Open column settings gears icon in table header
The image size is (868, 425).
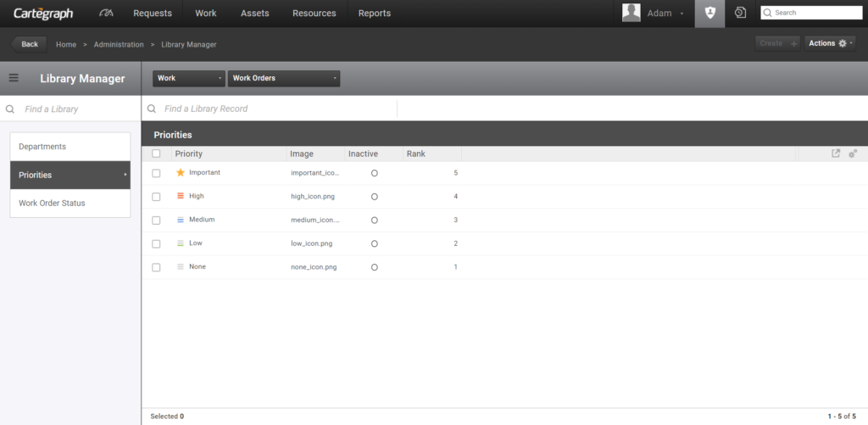(x=853, y=154)
